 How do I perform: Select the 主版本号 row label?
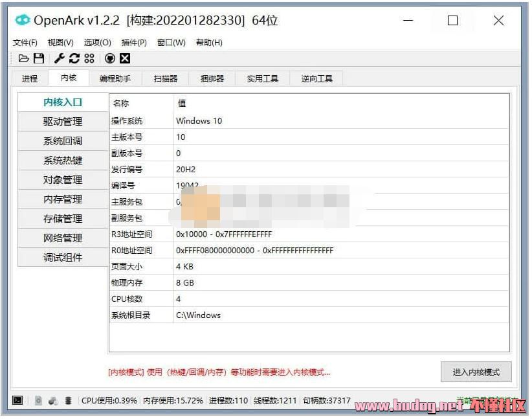click(127, 137)
